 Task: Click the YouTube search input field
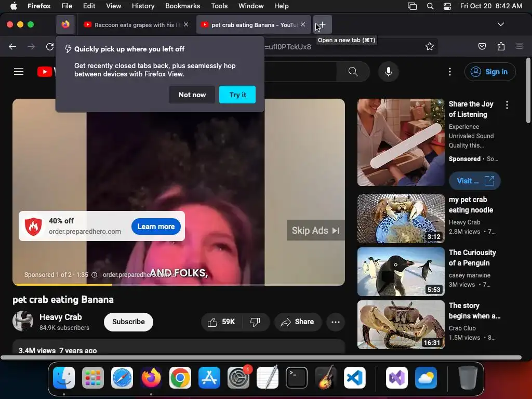[300, 72]
